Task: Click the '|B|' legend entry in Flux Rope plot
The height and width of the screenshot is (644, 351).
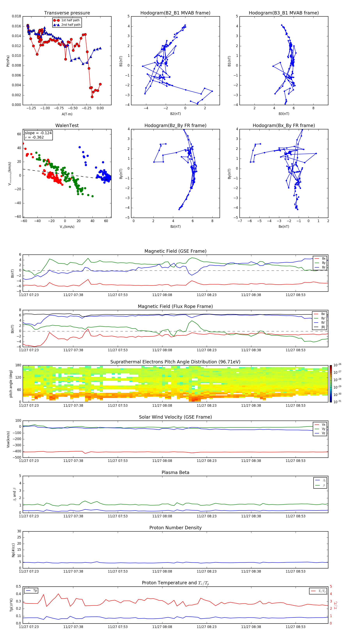Action: tap(320, 327)
